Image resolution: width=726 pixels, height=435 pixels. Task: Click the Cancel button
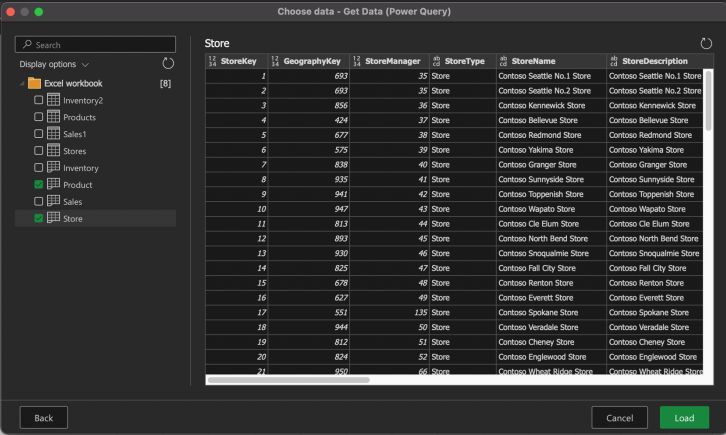(619, 418)
